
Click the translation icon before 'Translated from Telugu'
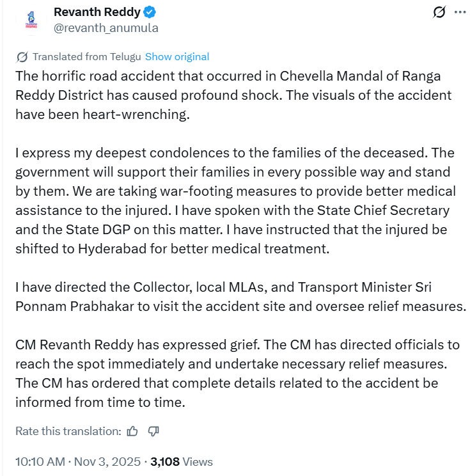point(22,56)
